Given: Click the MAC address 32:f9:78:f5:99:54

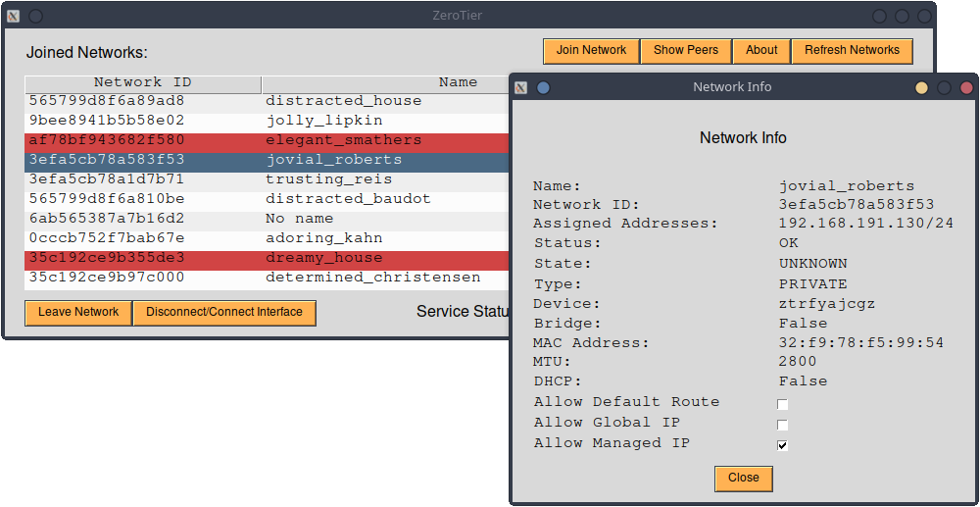Looking at the screenshot, I should (x=861, y=343).
